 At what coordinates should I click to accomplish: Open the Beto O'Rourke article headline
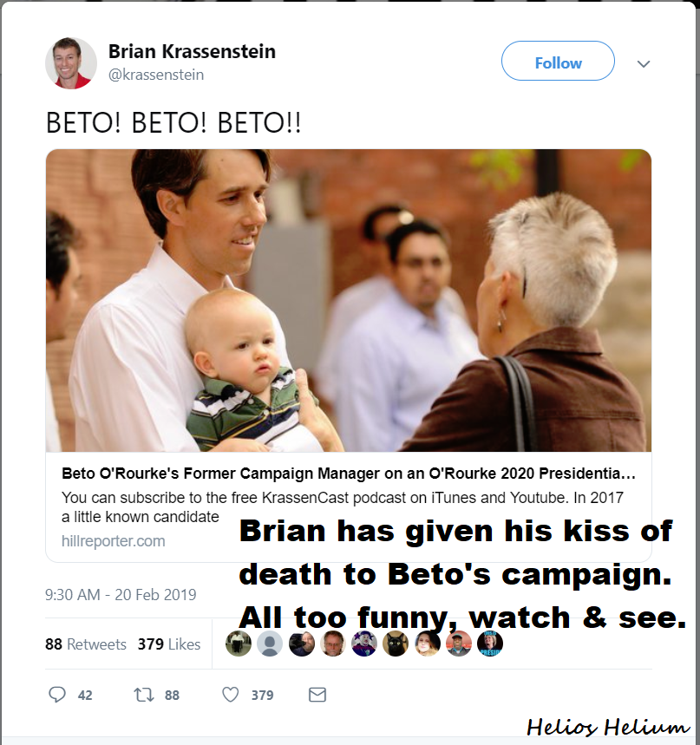(x=349, y=475)
